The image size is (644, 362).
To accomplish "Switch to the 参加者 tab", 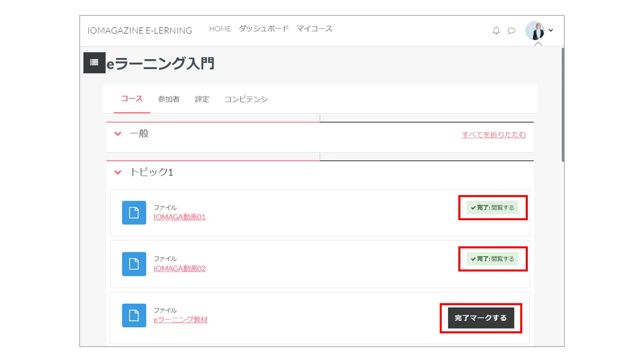I will (x=169, y=99).
